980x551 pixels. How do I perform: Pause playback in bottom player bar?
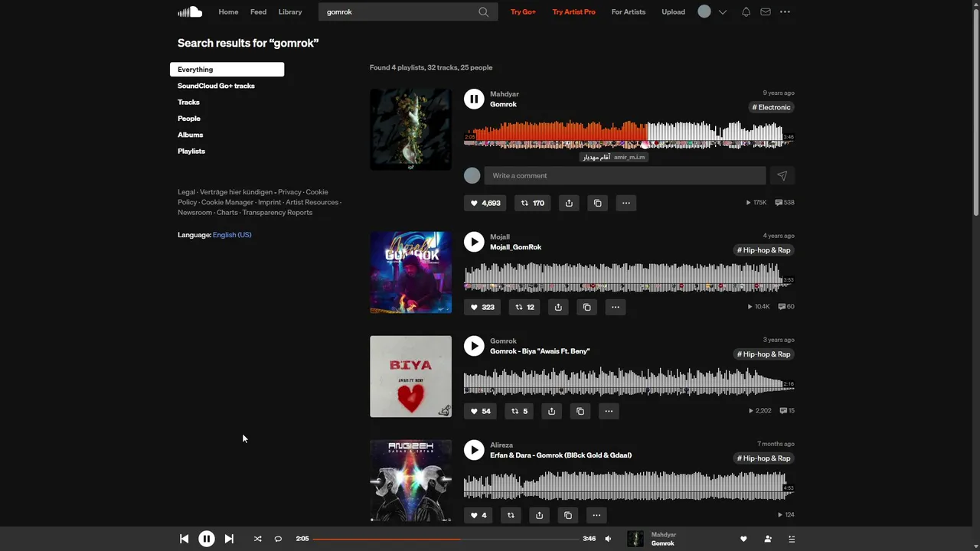click(207, 539)
